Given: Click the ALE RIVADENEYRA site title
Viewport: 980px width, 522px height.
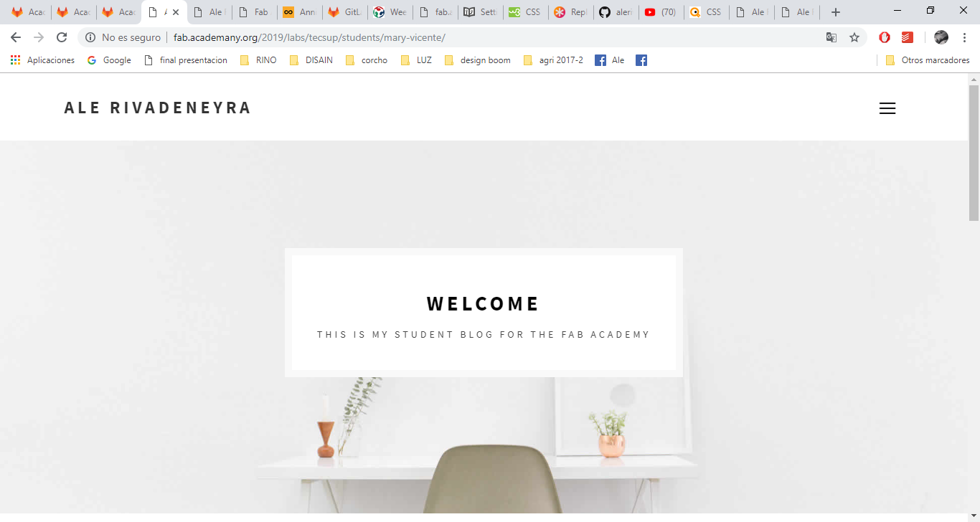Looking at the screenshot, I should (158, 108).
